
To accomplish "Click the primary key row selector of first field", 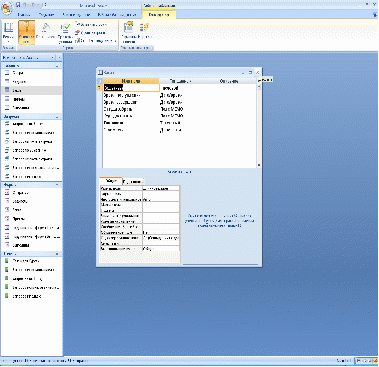I will (100, 88).
